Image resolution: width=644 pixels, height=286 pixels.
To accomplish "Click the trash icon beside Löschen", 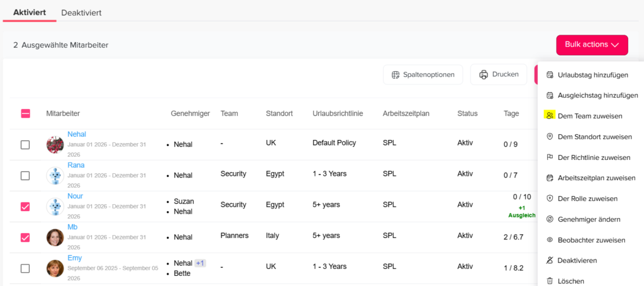I will [550, 281].
